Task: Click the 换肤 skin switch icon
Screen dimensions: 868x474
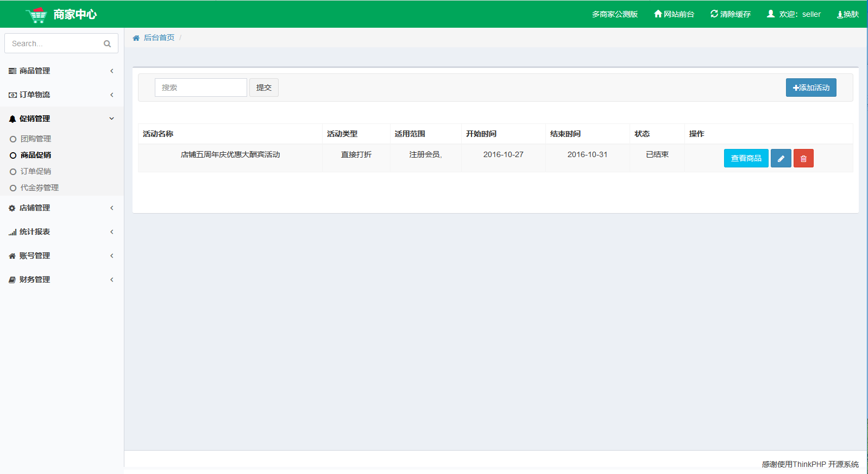Action: click(840, 15)
